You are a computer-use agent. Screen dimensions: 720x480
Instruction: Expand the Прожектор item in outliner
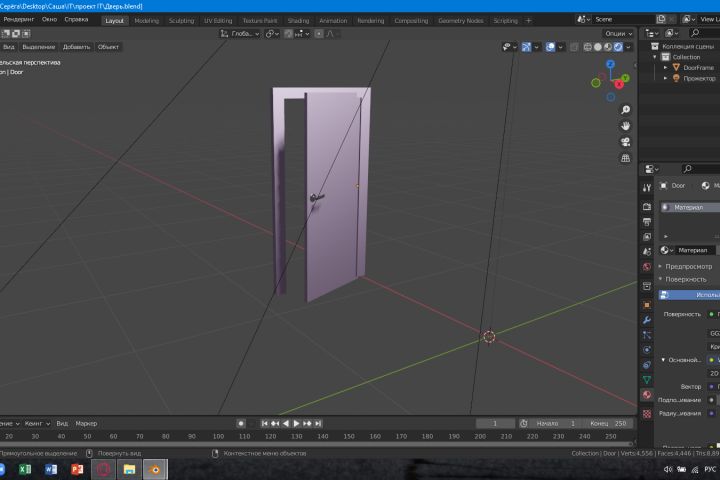665,78
